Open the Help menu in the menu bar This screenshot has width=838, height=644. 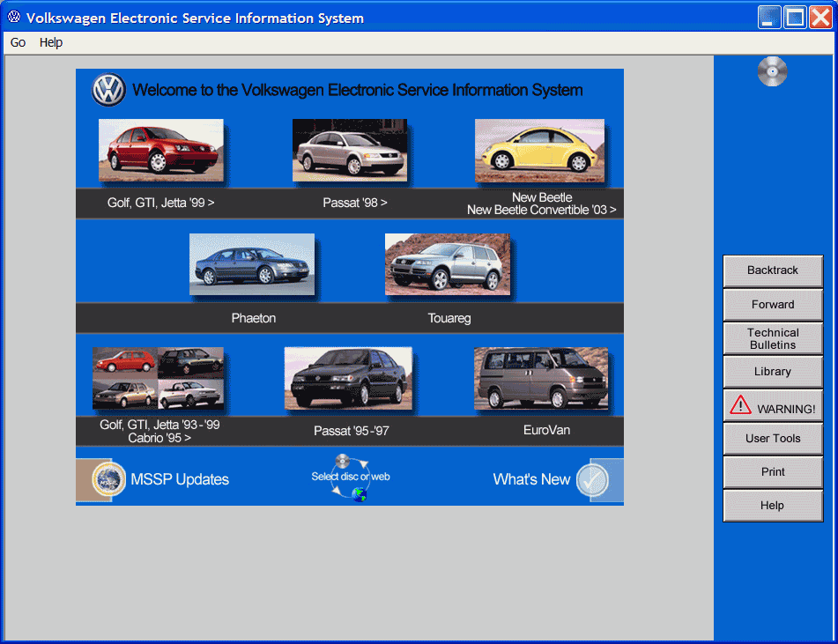pyautogui.click(x=51, y=42)
